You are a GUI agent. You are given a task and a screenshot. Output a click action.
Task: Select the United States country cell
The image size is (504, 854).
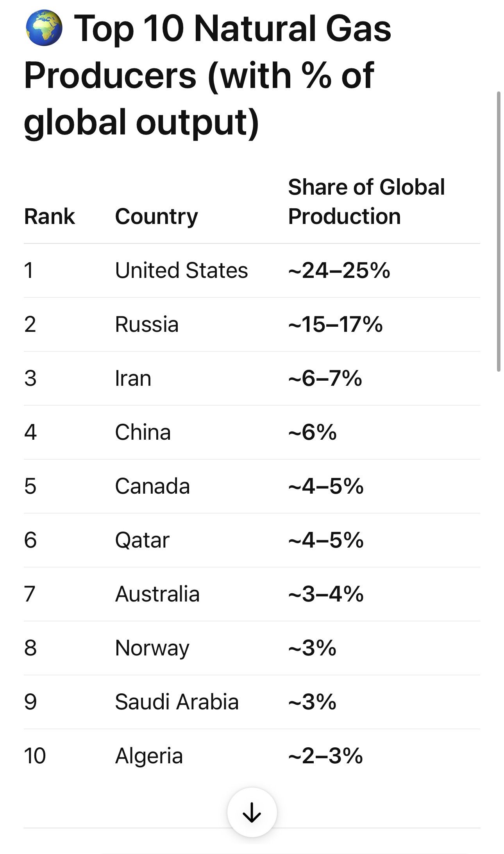[x=181, y=270]
